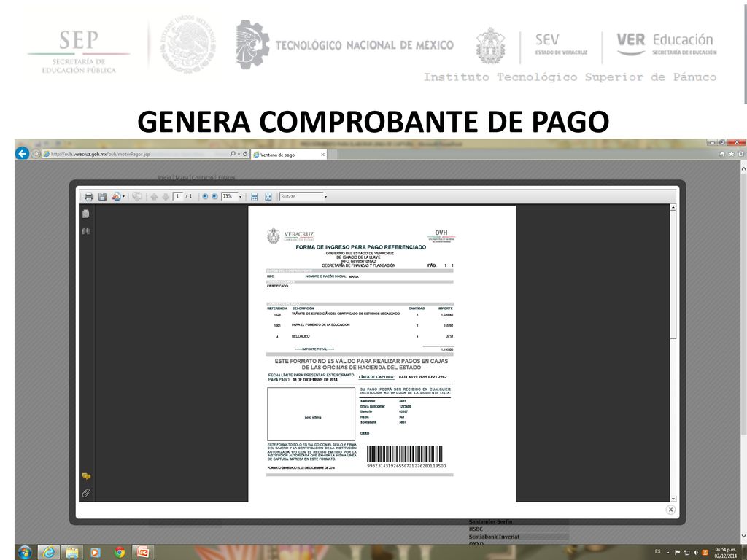Click the OXXO entry in bank list

point(365,433)
